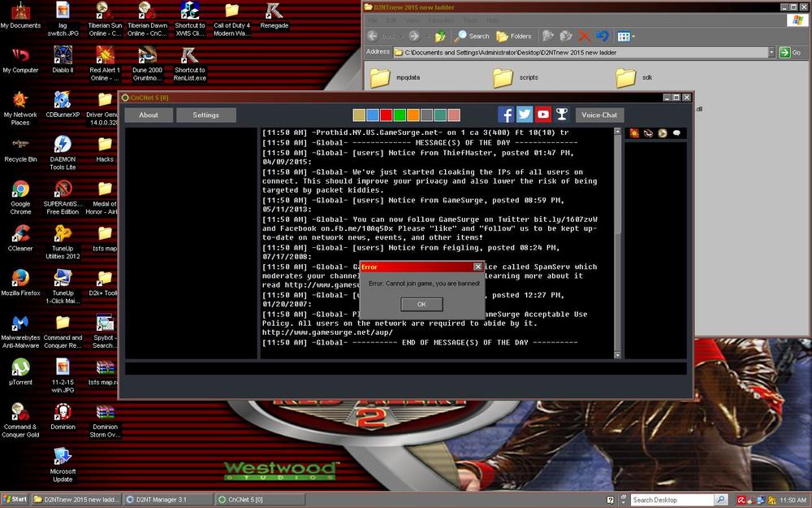
Task: Open the Explorer Views dropdown button
Action: (625, 36)
